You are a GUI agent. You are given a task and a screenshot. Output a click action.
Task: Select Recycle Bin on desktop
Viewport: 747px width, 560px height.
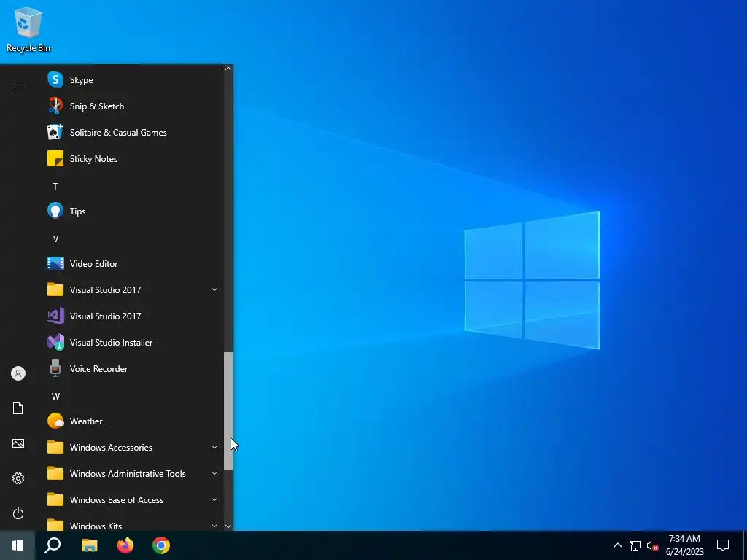point(28,30)
